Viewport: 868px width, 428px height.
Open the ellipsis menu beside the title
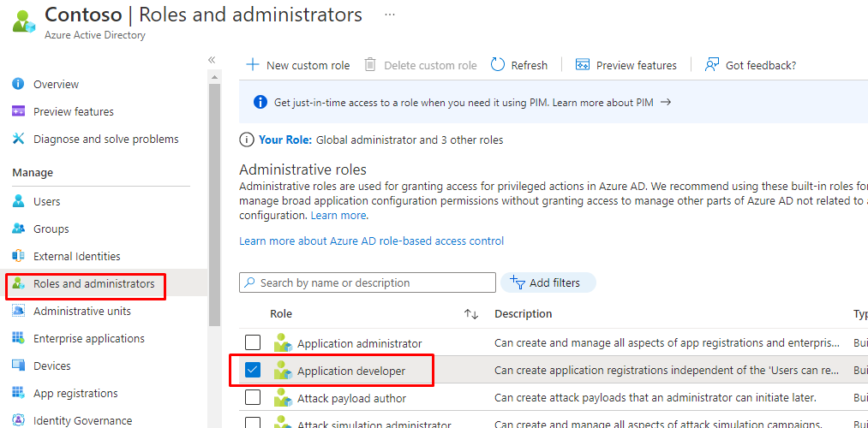(390, 15)
